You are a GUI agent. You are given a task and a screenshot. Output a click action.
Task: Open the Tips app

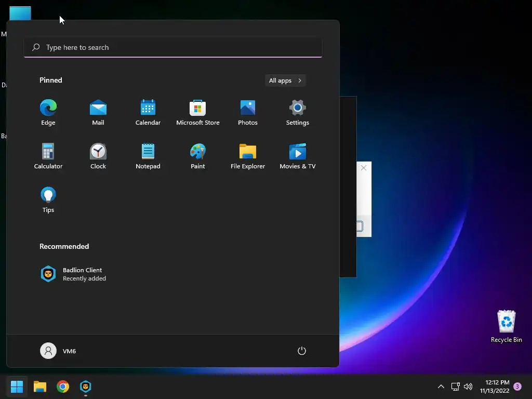pyautogui.click(x=48, y=200)
